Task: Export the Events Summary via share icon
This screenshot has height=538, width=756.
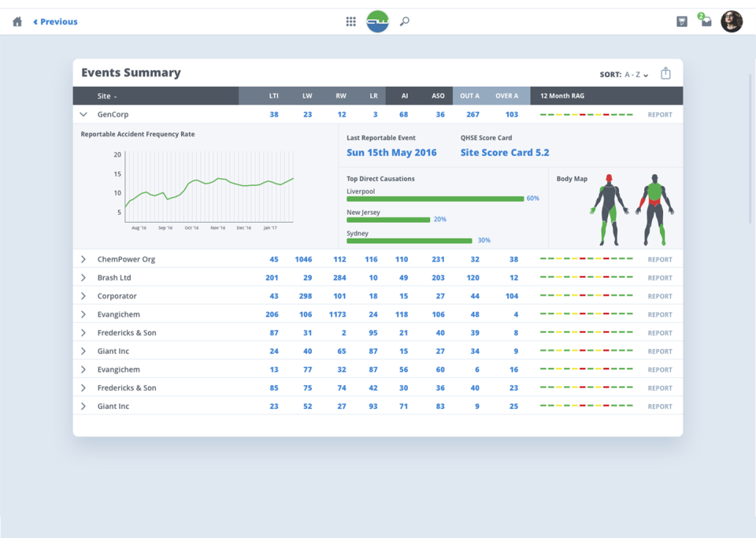Action: [665, 73]
